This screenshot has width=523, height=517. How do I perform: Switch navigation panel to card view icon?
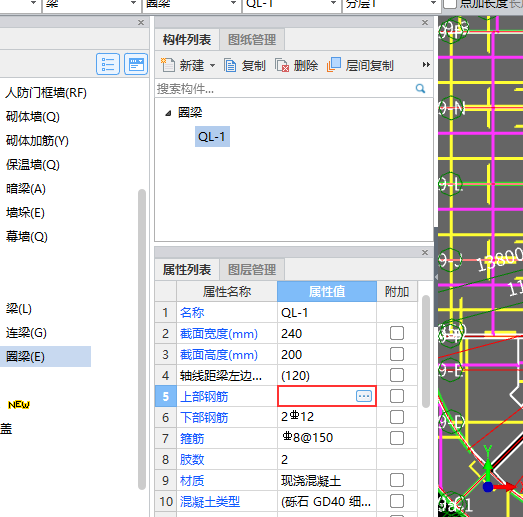136,64
